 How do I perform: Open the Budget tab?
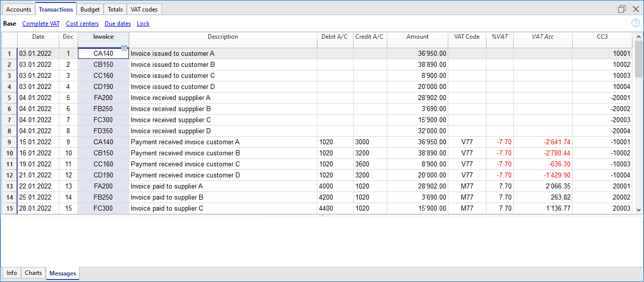coord(90,10)
